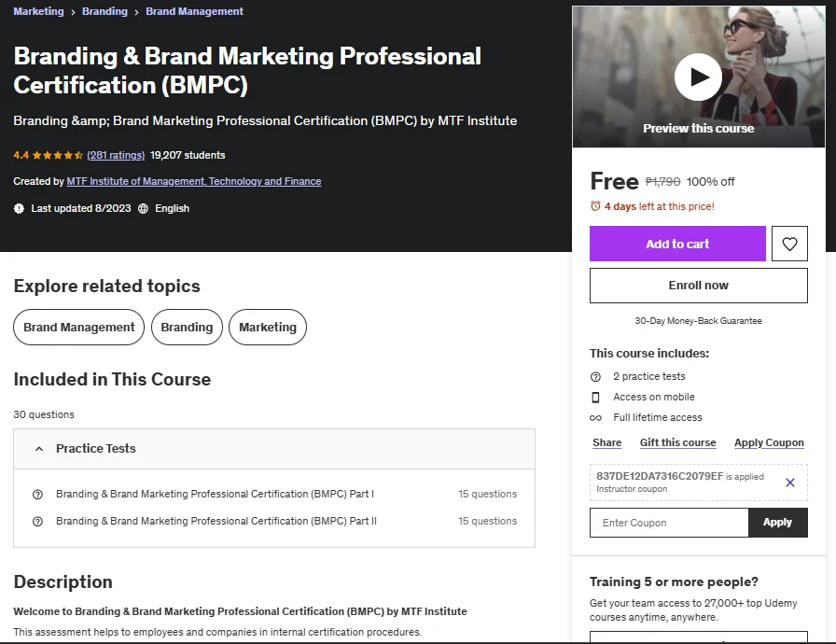Click the infinity lifetime access icon

pos(595,418)
